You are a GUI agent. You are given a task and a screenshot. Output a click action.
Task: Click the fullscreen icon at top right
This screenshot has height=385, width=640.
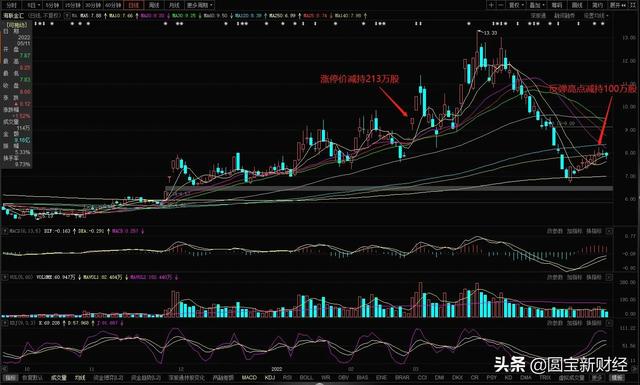633,5
